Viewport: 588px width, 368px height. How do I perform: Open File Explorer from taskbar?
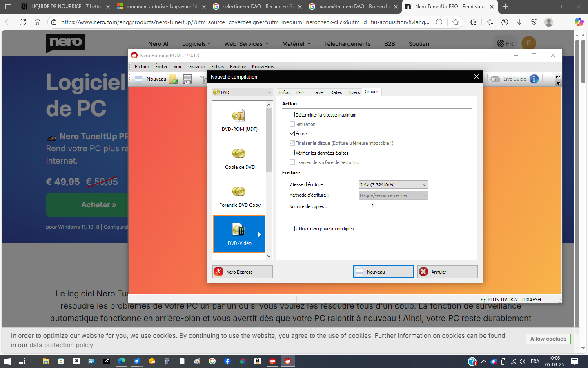[x=46, y=361]
